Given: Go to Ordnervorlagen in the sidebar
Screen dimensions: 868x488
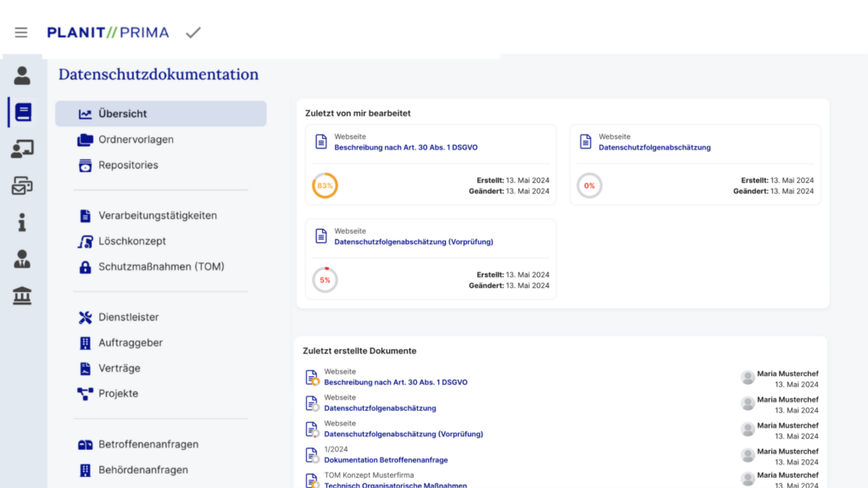Looking at the screenshot, I should point(136,139).
